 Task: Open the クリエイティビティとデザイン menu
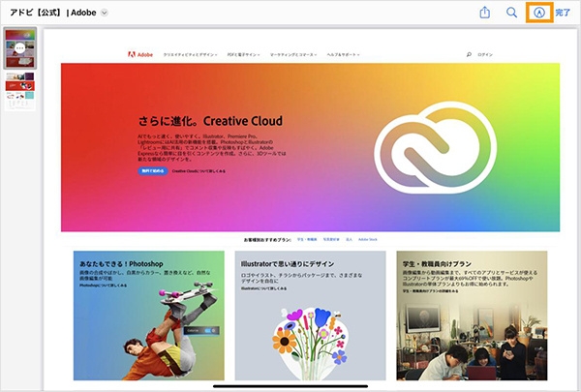[190, 54]
